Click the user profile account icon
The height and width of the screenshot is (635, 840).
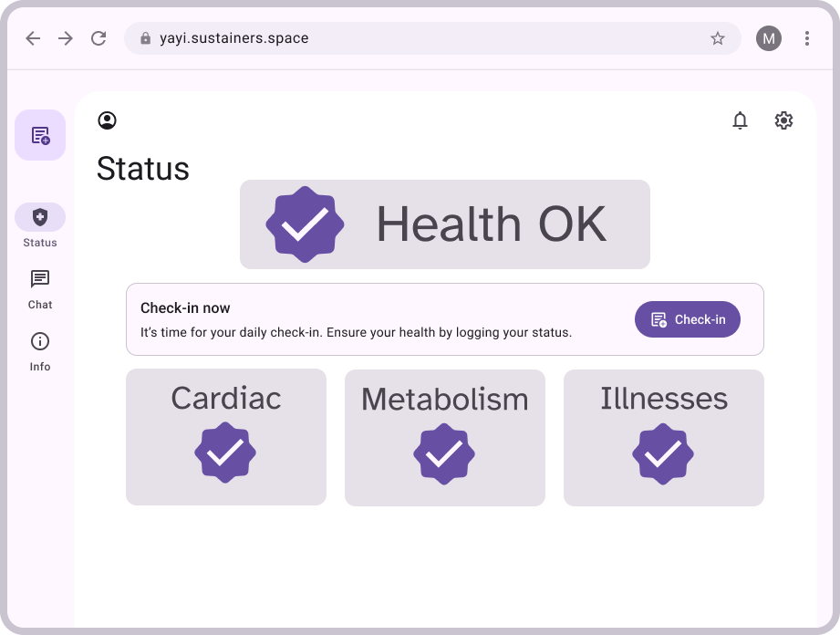tap(108, 120)
